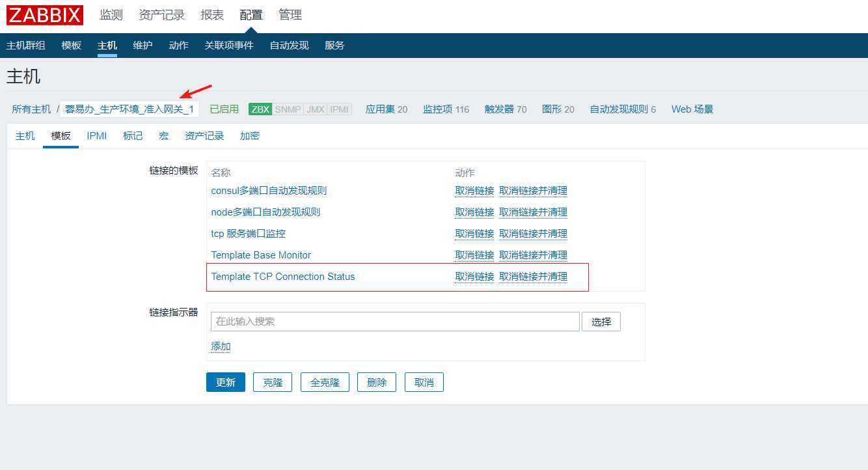Viewport: 868px width, 470px height.
Task: Click the 选择 button for 链接指示器
Action: 601,321
